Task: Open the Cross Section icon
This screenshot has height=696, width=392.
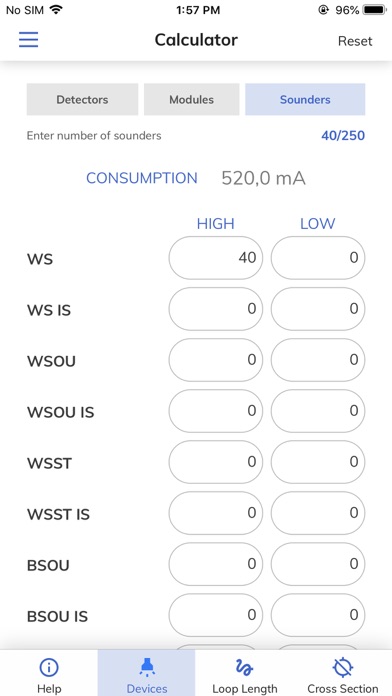Action: [343, 667]
